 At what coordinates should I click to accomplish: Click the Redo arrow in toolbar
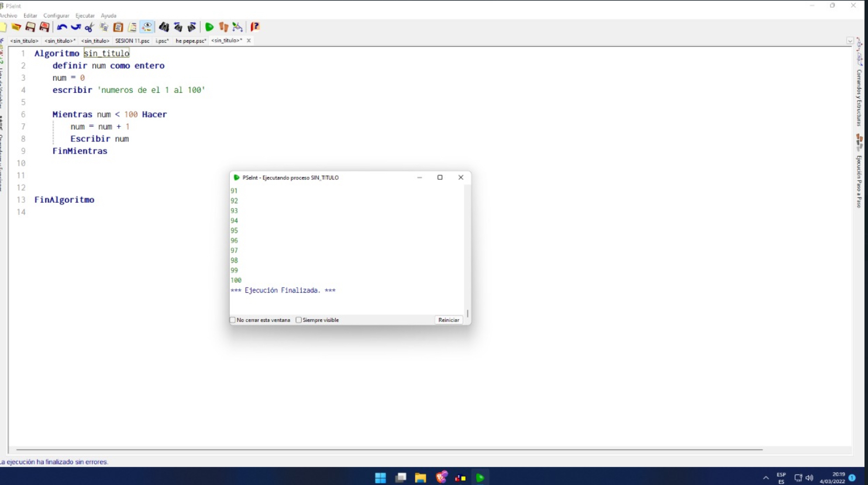(x=75, y=27)
